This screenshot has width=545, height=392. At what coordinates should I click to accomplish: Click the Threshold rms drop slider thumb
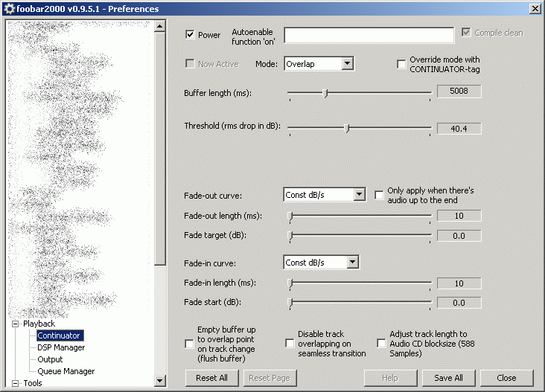click(346, 128)
